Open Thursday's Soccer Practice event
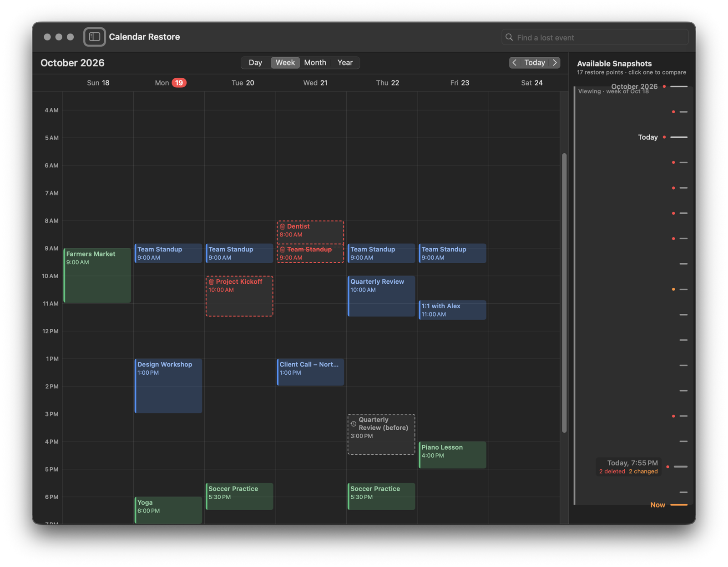 381,496
